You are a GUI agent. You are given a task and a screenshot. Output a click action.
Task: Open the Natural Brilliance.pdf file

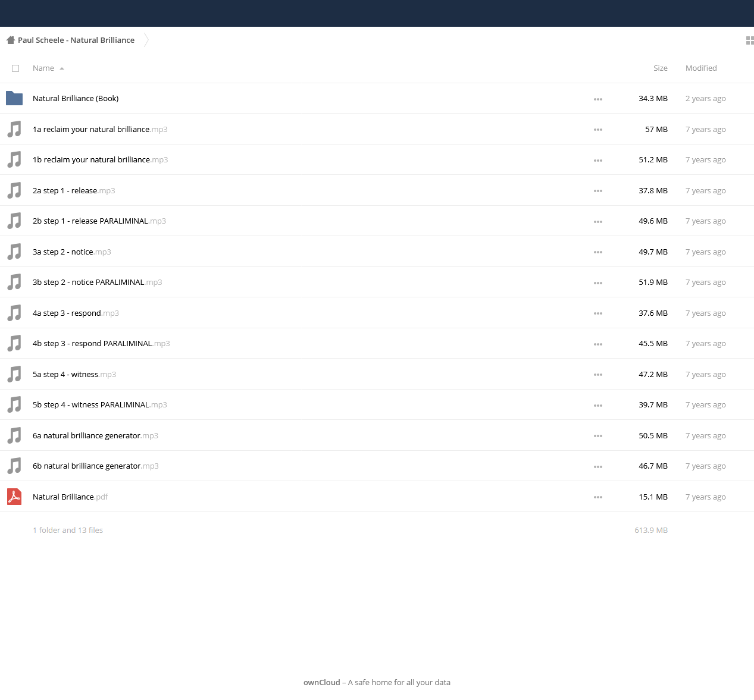(70, 497)
